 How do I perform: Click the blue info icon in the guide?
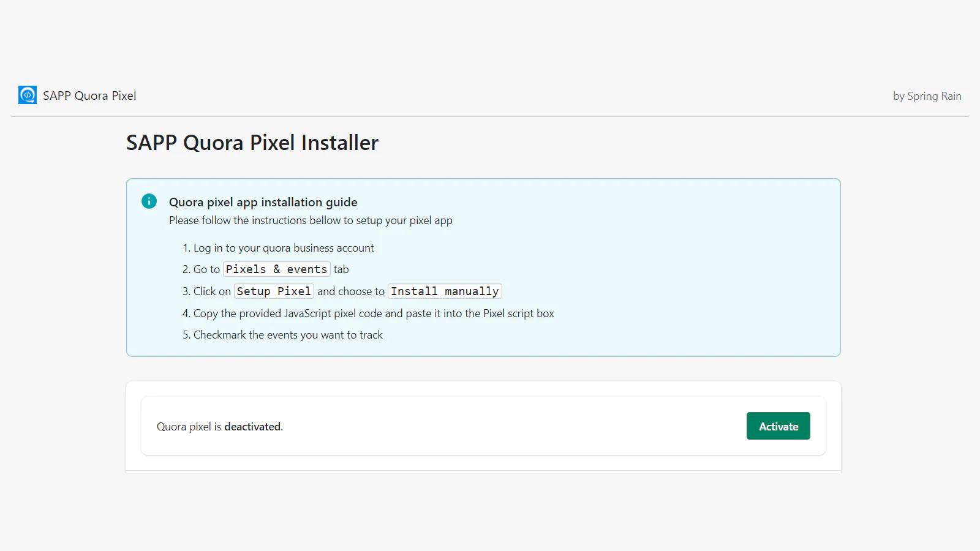[149, 201]
